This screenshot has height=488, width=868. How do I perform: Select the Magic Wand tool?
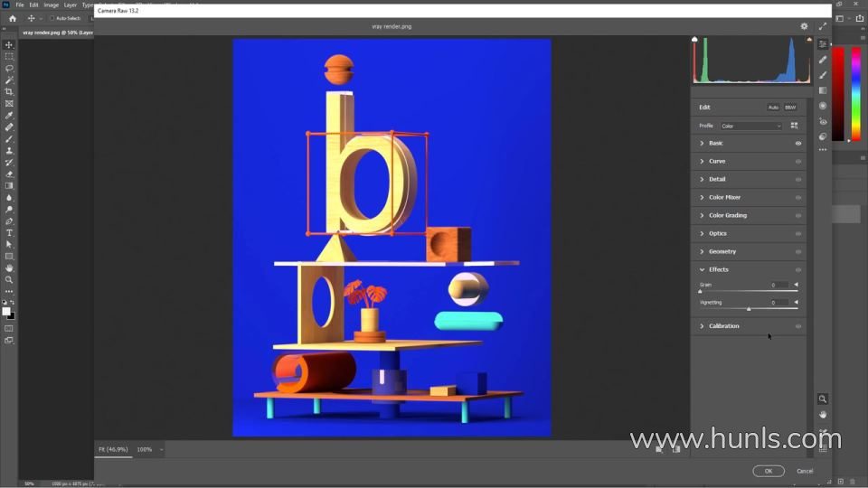9,80
